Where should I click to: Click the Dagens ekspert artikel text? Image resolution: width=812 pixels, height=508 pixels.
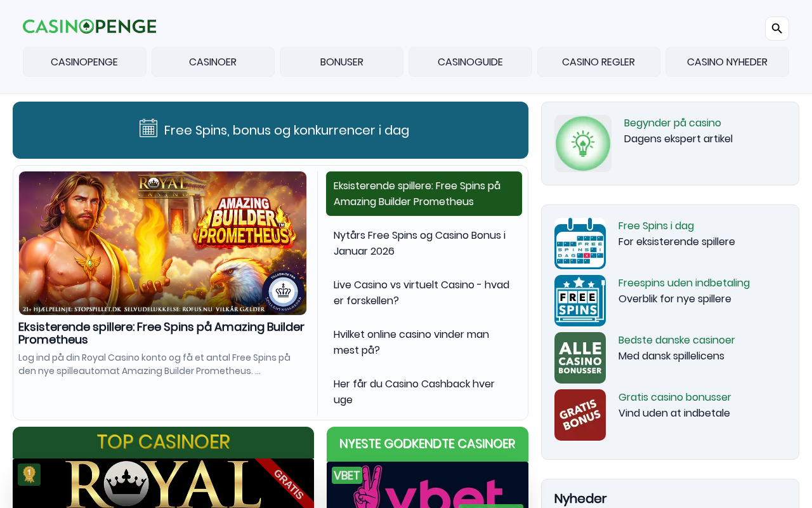point(678,138)
